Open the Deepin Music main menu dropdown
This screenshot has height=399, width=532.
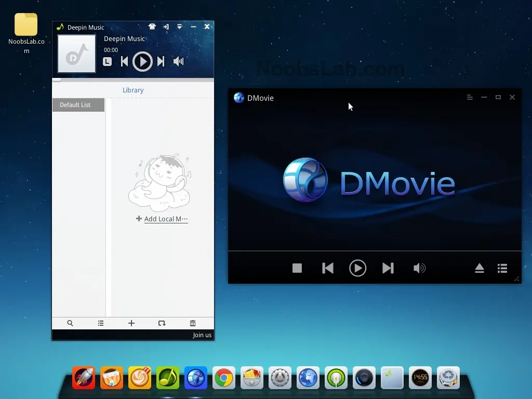point(179,26)
